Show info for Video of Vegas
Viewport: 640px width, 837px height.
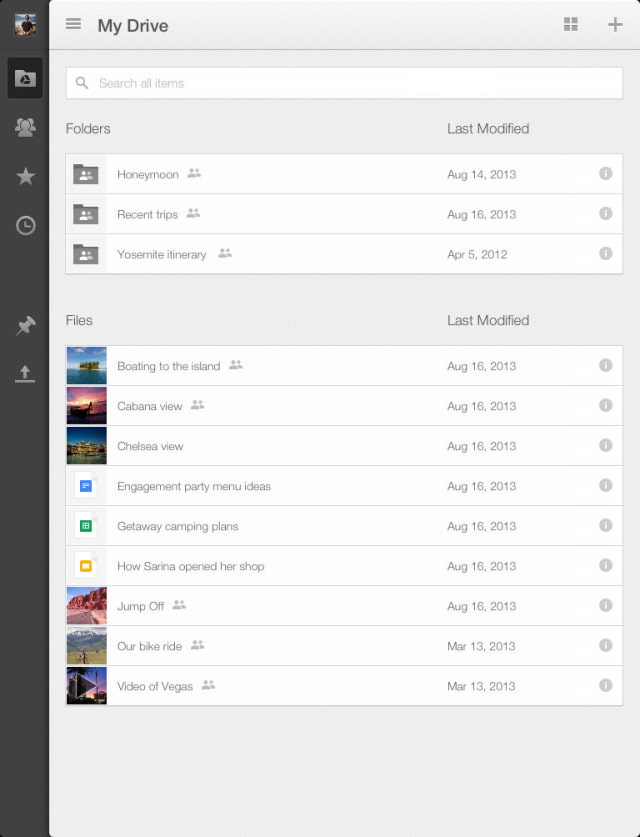tap(605, 686)
